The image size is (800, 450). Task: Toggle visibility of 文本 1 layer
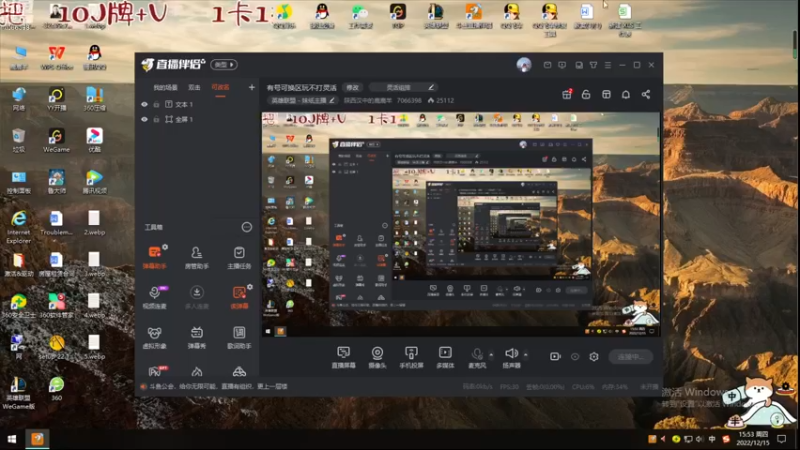pyautogui.click(x=144, y=104)
